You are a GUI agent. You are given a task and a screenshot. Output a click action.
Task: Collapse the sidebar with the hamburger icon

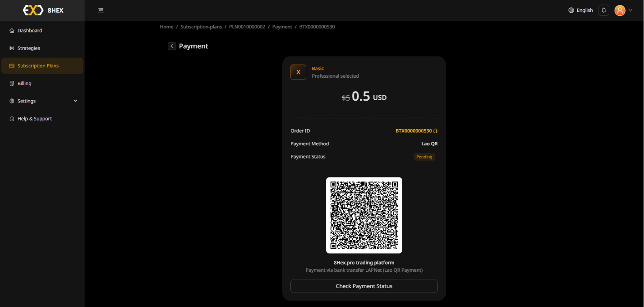pyautogui.click(x=101, y=10)
